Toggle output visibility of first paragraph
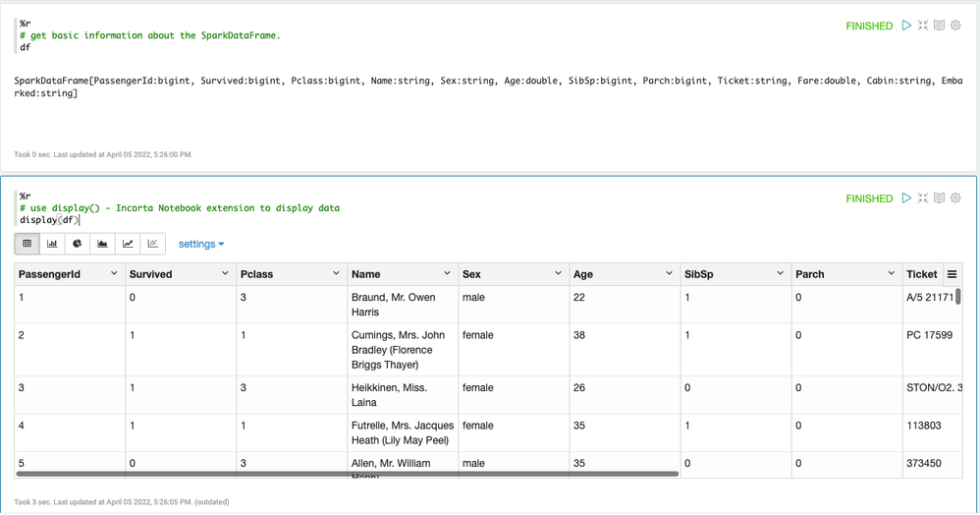 point(939,26)
